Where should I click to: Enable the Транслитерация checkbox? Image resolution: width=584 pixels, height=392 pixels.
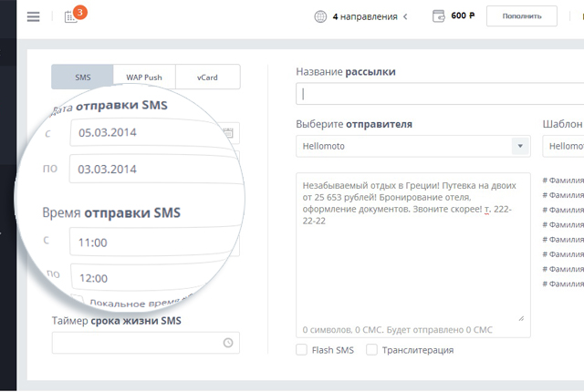point(371,349)
